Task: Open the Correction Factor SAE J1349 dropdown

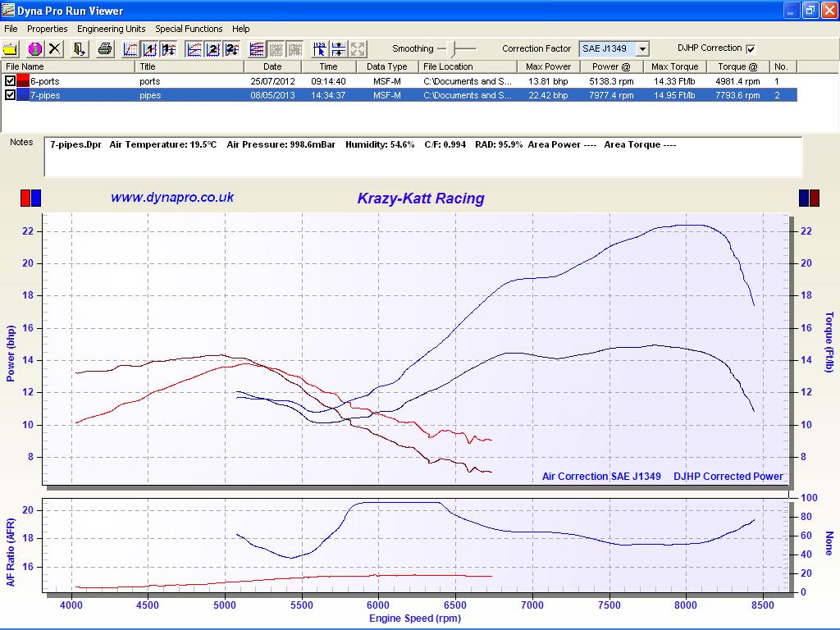Action: [x=642, y=49]
